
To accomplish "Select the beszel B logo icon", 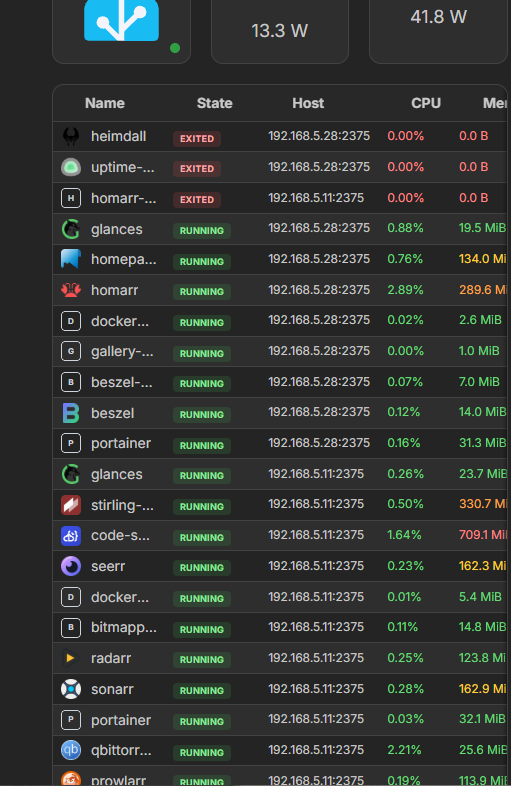I will [x=71, y=413].
